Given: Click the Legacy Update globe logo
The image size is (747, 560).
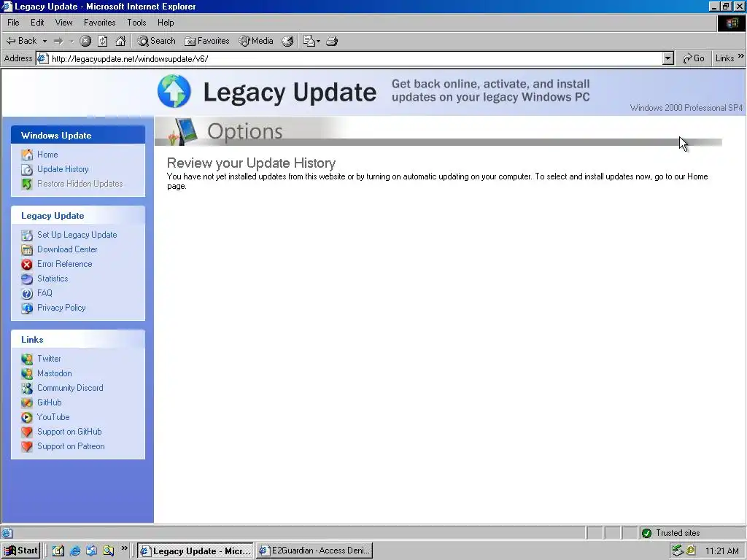Looking at the screenshot, I should point(174,91).
